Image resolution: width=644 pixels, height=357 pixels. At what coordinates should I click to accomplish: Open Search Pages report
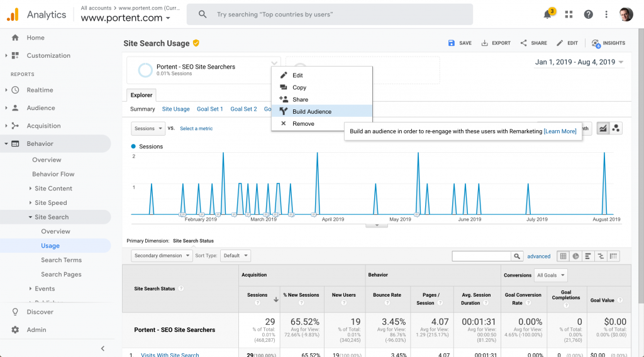pos(61,275)
